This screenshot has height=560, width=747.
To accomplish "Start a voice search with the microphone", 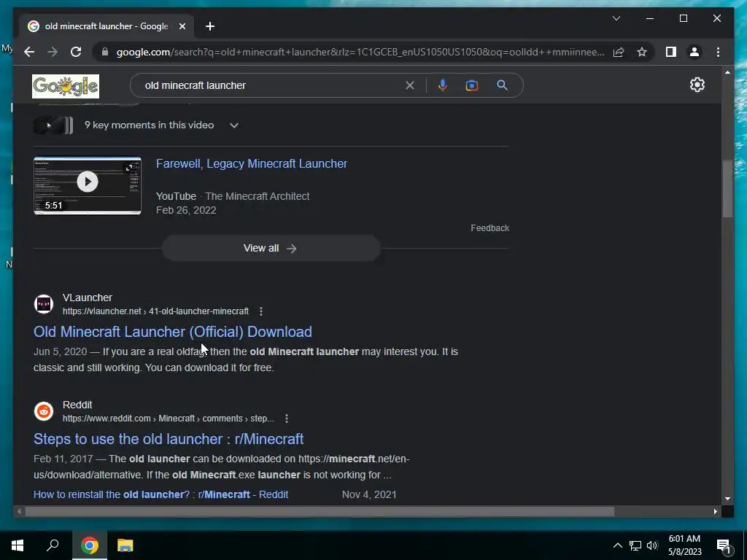I will coord(443,85).
